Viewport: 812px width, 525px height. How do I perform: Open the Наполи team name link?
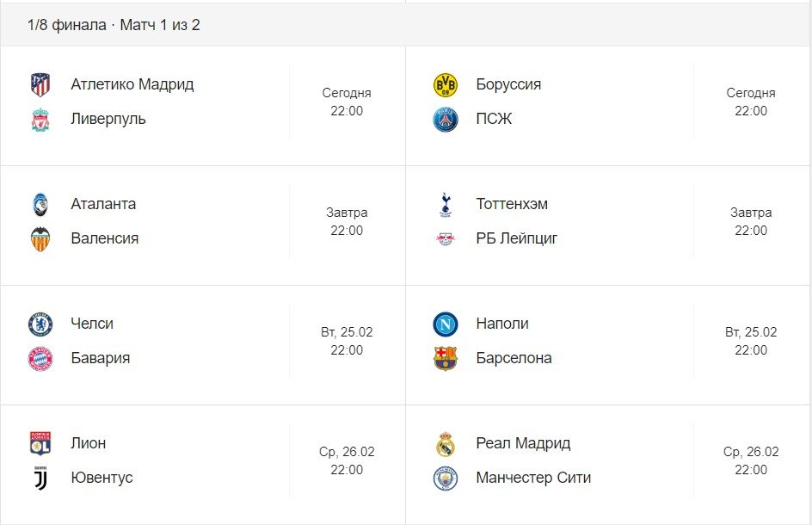(x=502, y=324)
